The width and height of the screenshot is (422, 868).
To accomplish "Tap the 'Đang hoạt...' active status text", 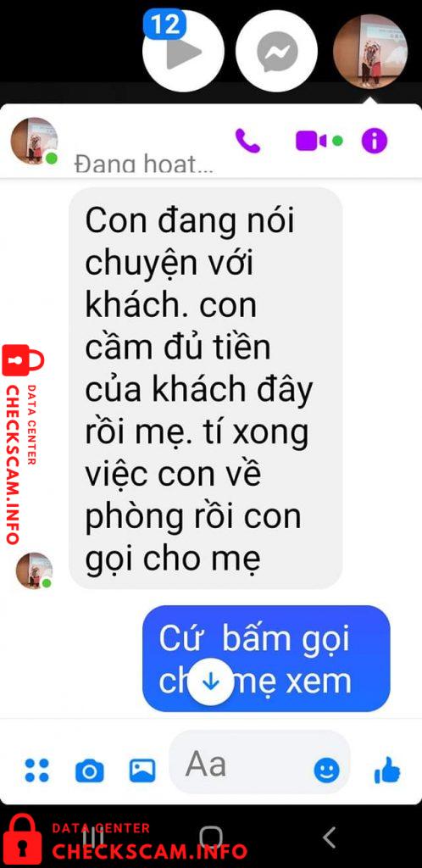I will [143, 164].
